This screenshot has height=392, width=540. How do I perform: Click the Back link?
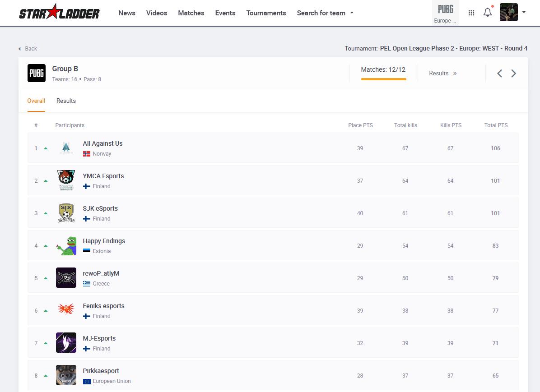point(28,49)
